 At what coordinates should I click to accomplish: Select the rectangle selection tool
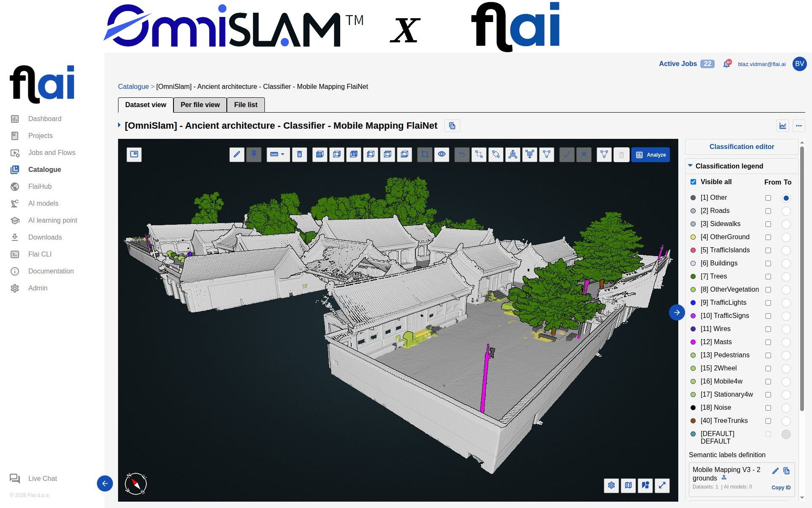point(479,155)
